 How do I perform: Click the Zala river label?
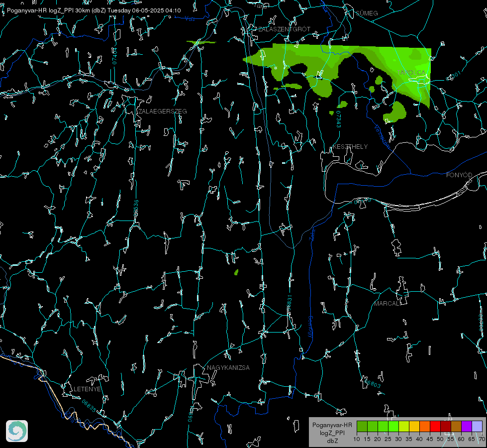click(x=312, y=234)
